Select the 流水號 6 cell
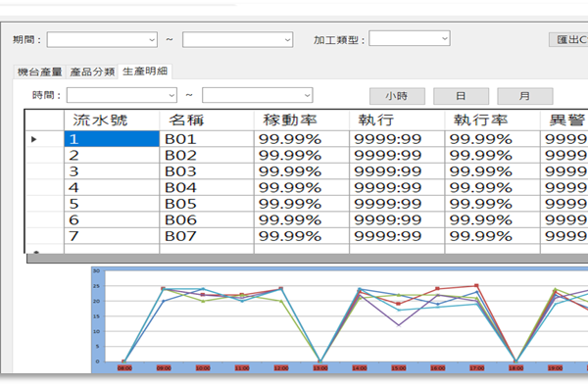This screenshot has width=588, height=386. [112, 219]
